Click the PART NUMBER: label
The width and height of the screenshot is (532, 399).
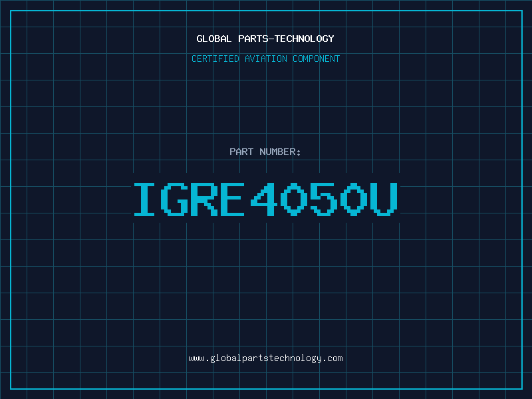pos(265,152)
